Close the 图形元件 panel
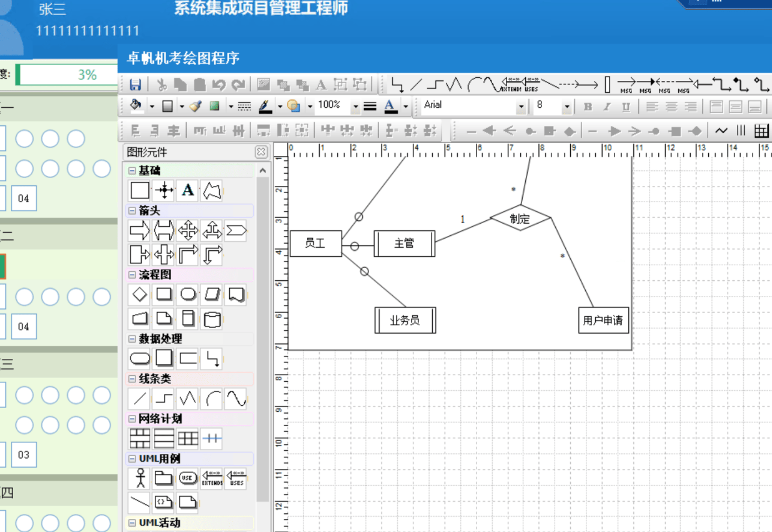772x532 pixels. click(261, 152)
